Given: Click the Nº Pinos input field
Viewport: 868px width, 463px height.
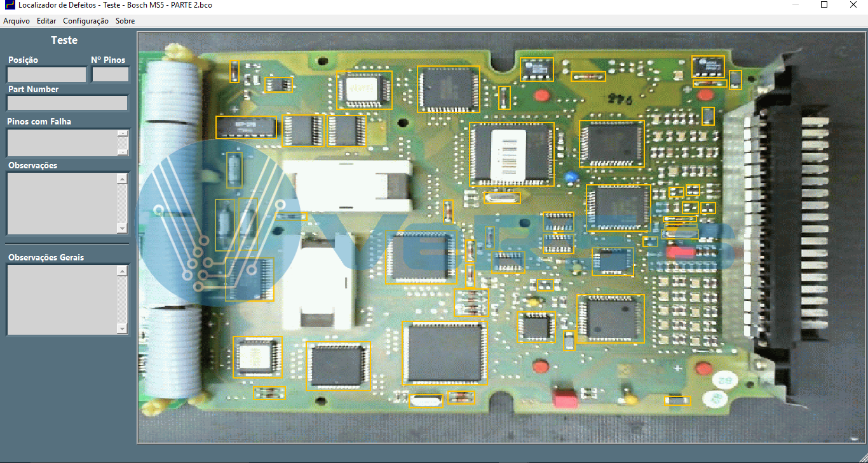Looking at the screenshot, I should click(111, 74).
